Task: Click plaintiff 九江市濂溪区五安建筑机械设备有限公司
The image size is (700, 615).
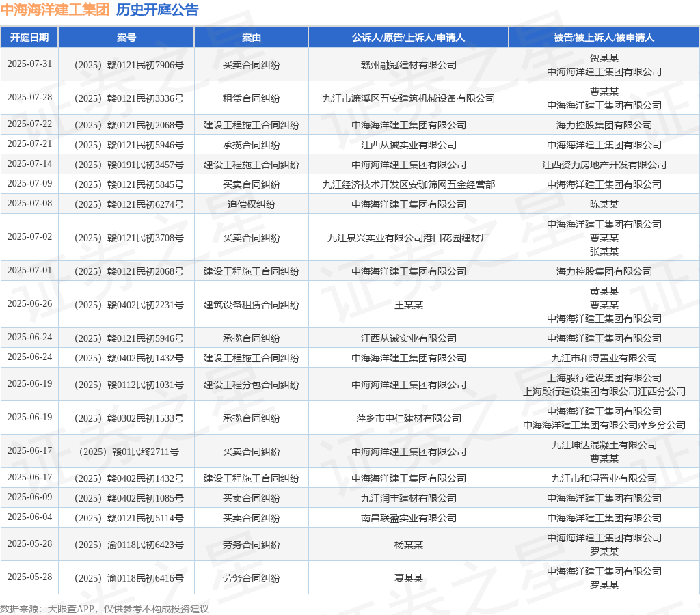Action: coord(409,98)
